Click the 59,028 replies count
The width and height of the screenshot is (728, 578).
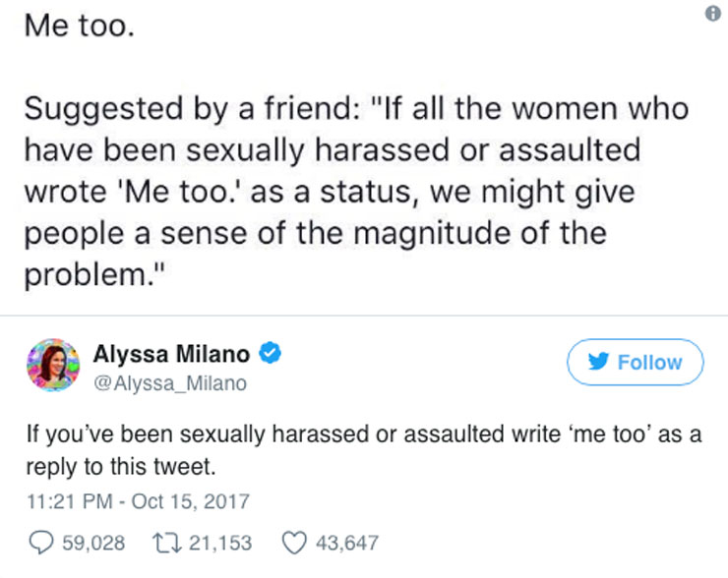coord(92,542)
